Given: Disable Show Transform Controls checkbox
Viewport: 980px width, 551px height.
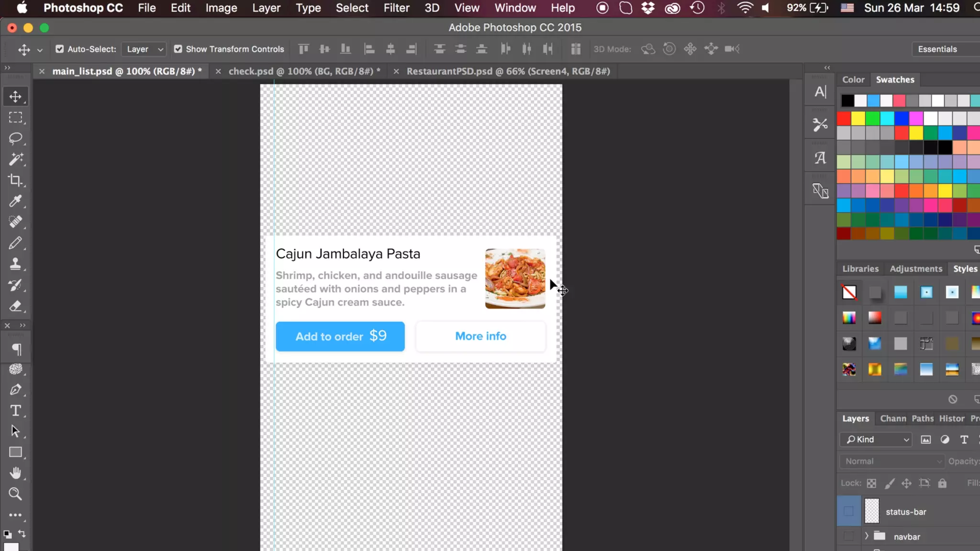Looking at the screenshot, I should (178, 49).
